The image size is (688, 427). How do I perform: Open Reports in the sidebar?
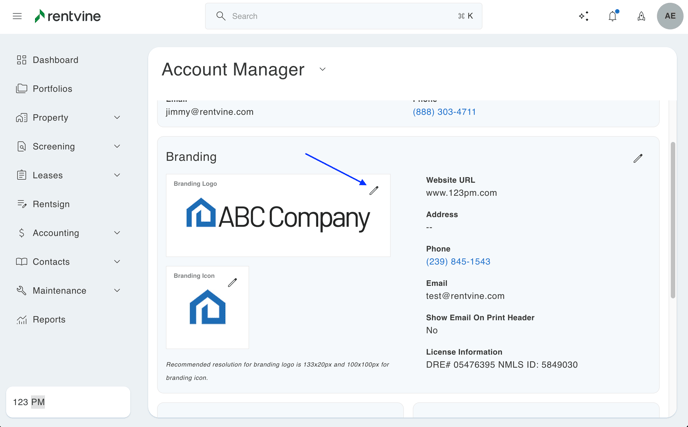[49, 320]
